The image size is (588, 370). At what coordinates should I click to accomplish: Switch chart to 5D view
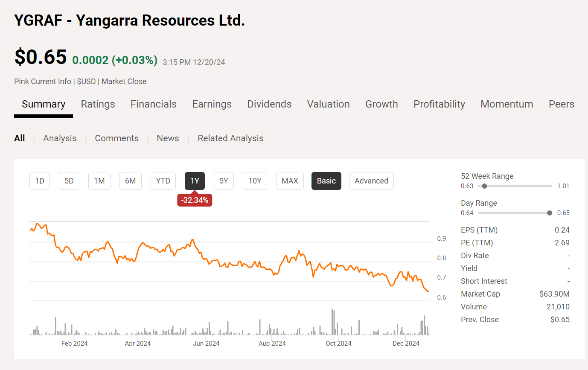click(69, 181)
